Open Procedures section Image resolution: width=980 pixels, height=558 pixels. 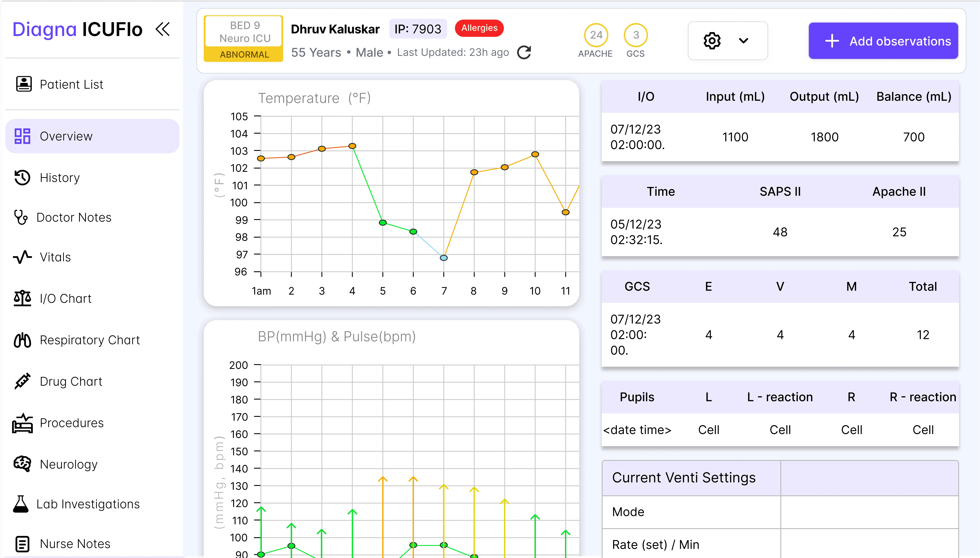[x=92, y=423]
